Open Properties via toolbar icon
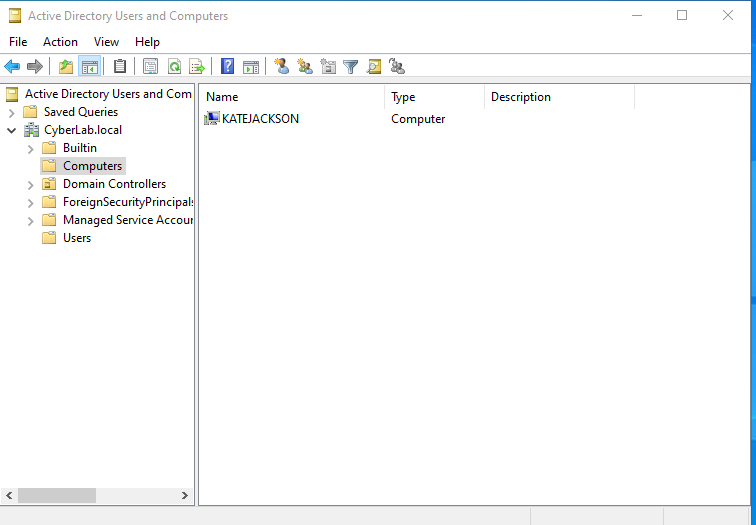The image size is (756, 525). pyautogui.click(x=150, y=67)
